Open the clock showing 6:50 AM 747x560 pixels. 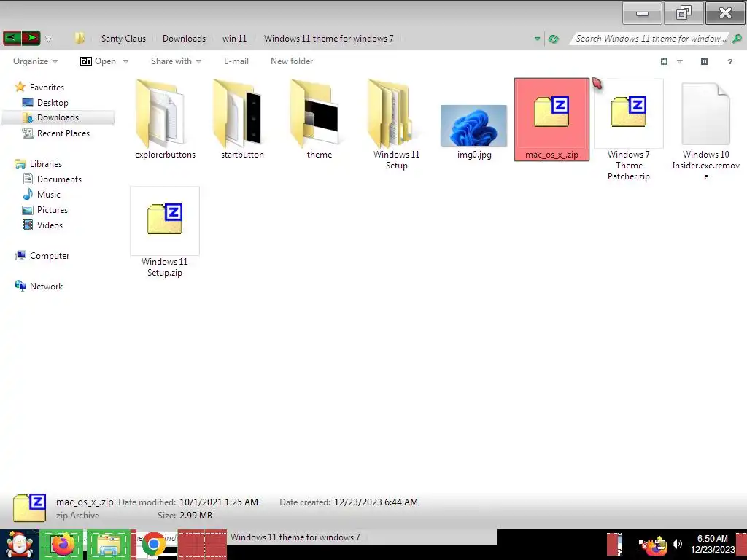[712, 544]
